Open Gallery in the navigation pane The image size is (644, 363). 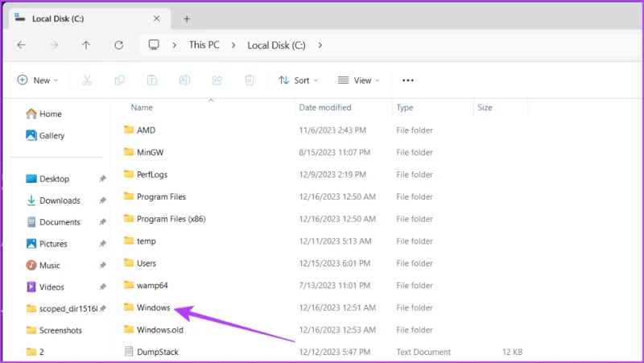45,135
